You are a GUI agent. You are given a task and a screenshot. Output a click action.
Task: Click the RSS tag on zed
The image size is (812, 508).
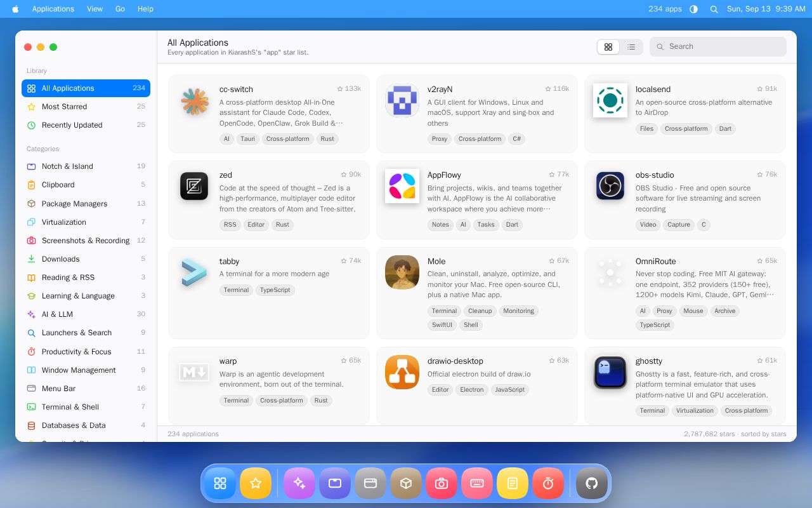230,225
